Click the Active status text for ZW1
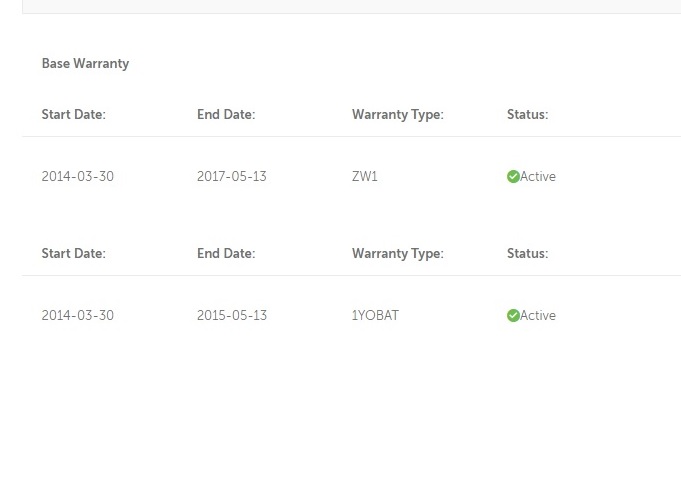This screenshot has width=681, height=480. pos(538,177)
